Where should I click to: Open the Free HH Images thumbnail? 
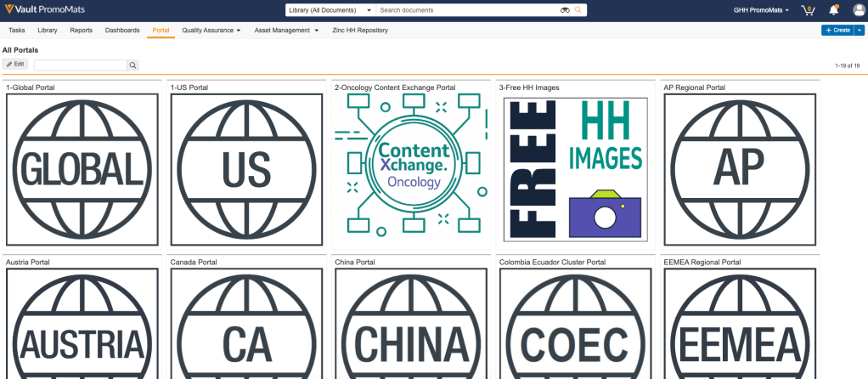coord(575,170)
